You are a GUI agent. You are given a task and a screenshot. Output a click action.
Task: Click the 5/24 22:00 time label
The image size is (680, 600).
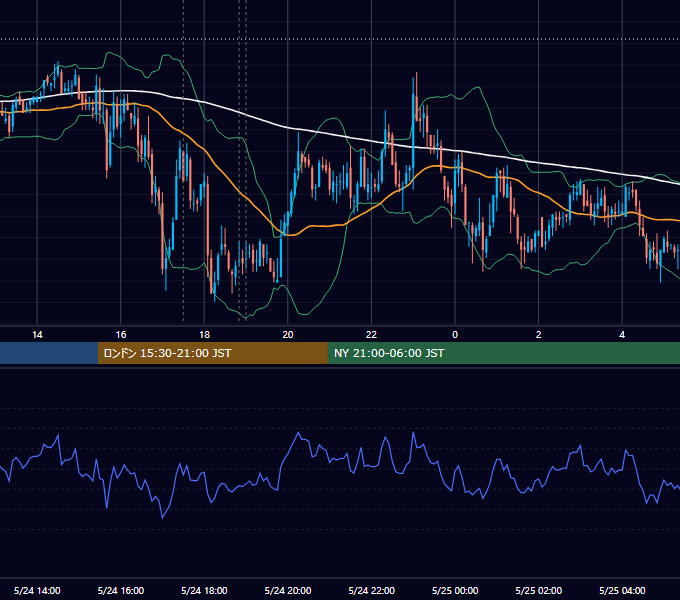pos(372,590)
